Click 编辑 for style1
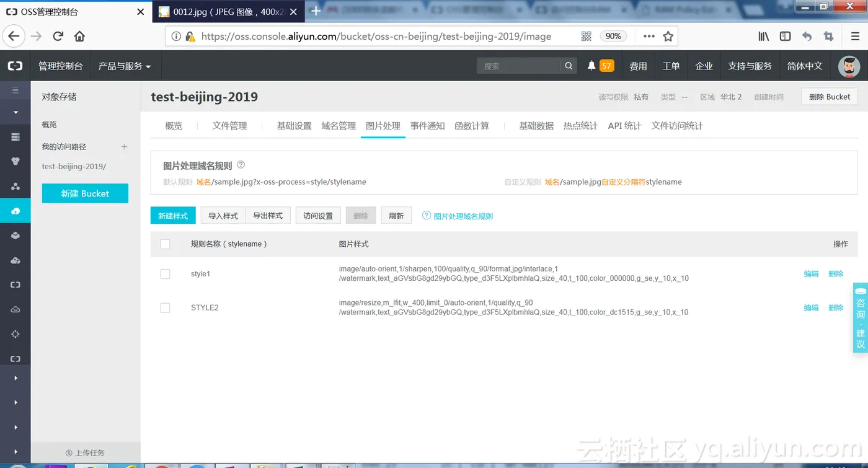 811,274
